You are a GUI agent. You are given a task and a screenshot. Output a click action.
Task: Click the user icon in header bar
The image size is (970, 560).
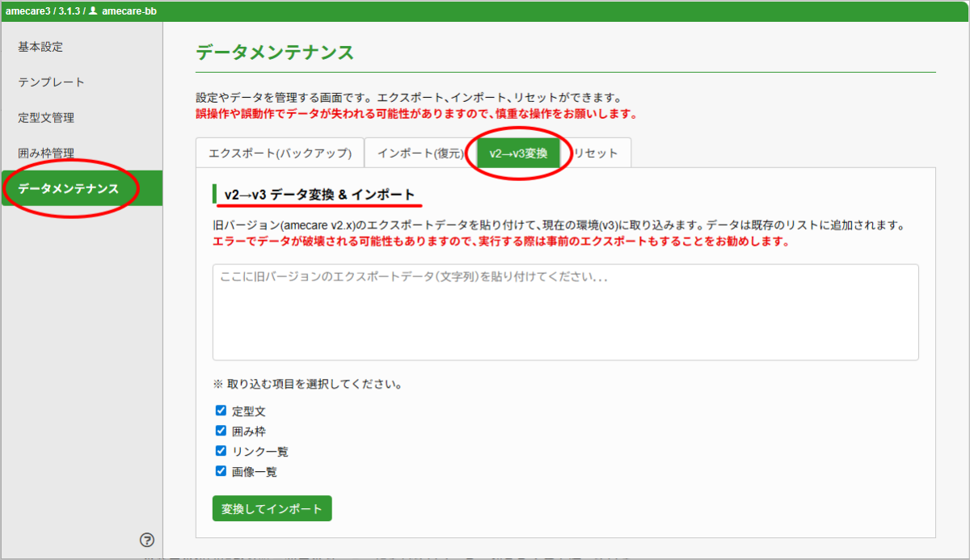pos(93,11)
